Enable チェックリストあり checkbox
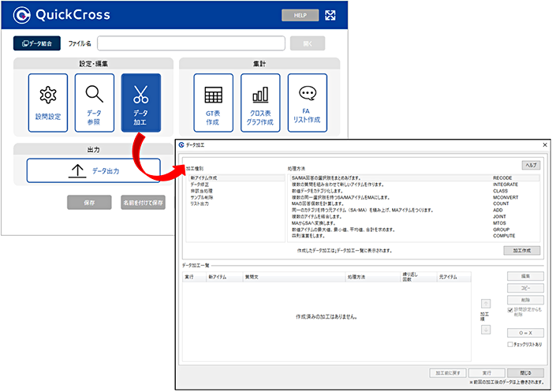552x392 pixels. (x=509, y=343)
